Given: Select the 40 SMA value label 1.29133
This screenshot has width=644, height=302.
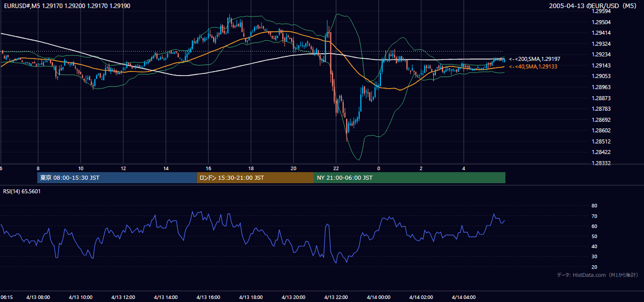Looking at the screenshot, I should pyautogui.click(x=533, y=66).
